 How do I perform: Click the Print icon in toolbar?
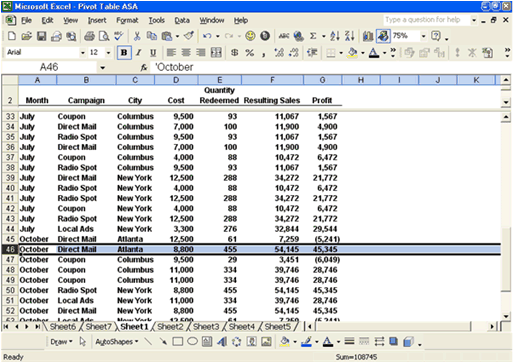(89, 36)
